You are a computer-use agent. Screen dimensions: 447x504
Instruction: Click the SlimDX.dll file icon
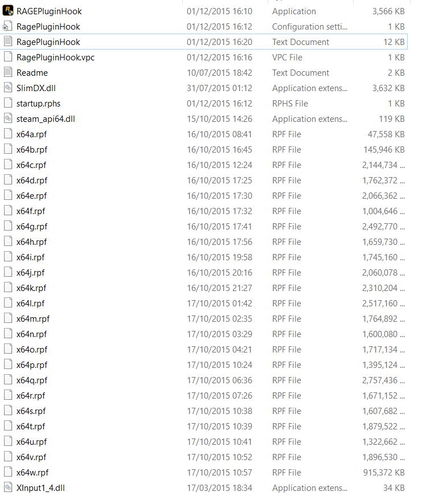8,88
